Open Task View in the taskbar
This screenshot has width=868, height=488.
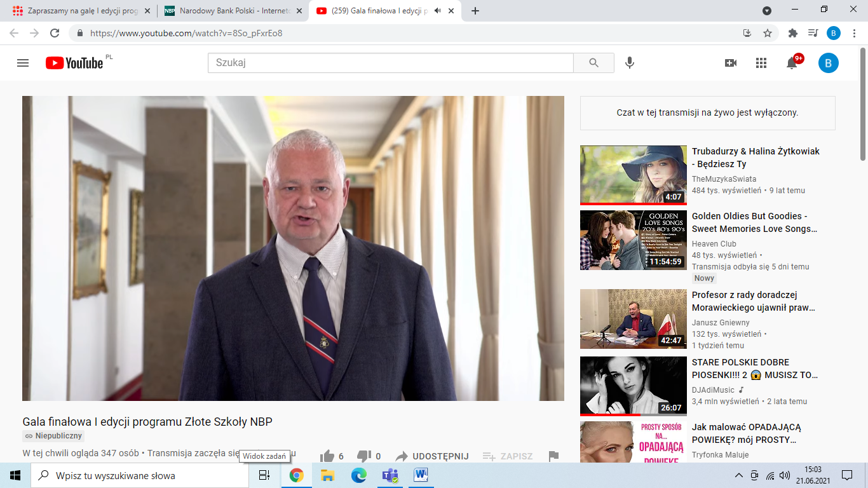(x=264, y=475)
